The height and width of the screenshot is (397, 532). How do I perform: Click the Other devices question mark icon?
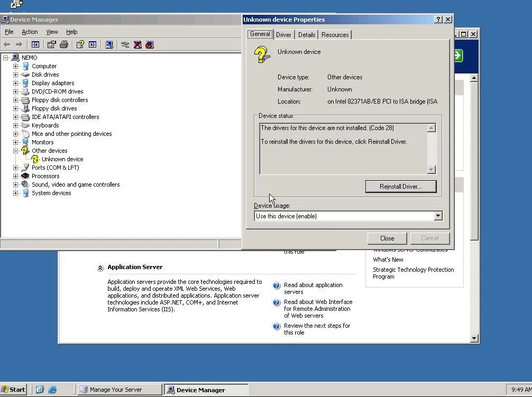point(25,151)
